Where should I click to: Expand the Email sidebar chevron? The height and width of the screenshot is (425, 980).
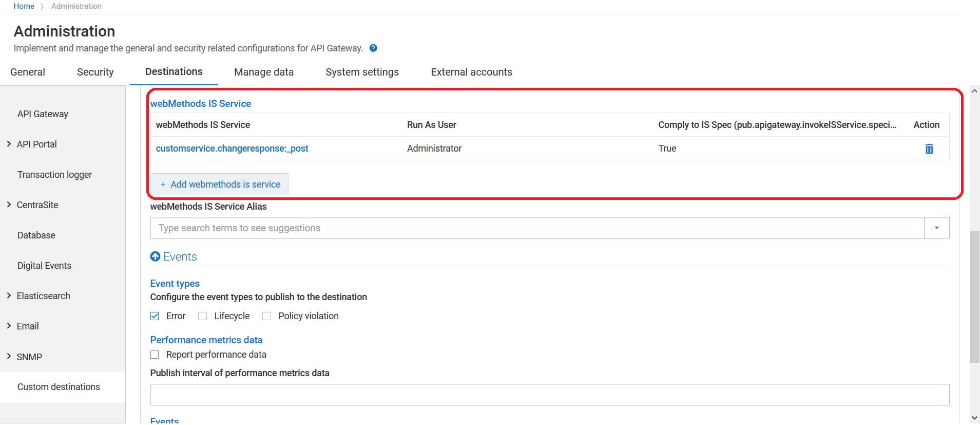(9, 326)
